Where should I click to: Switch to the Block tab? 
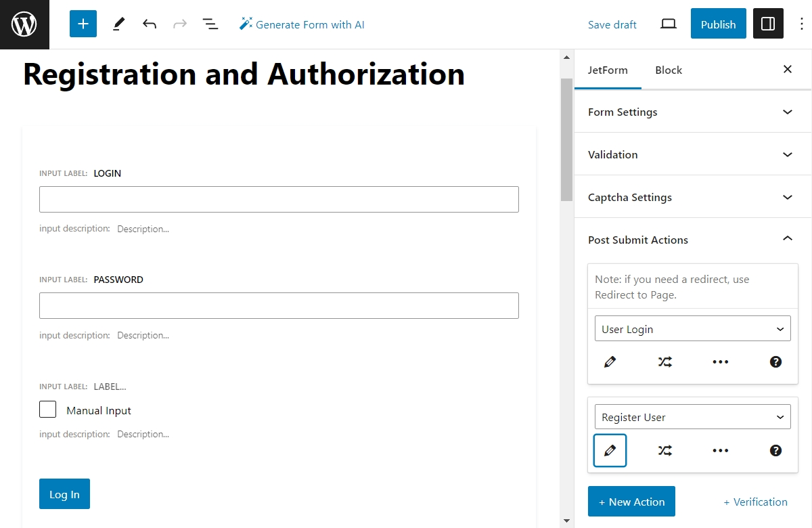point(669,69)
